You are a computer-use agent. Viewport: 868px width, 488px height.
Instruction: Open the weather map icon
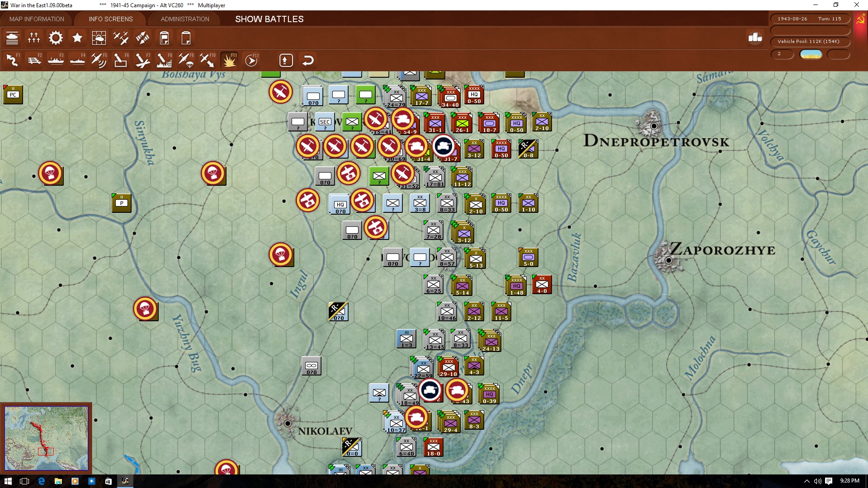(99, 38)
